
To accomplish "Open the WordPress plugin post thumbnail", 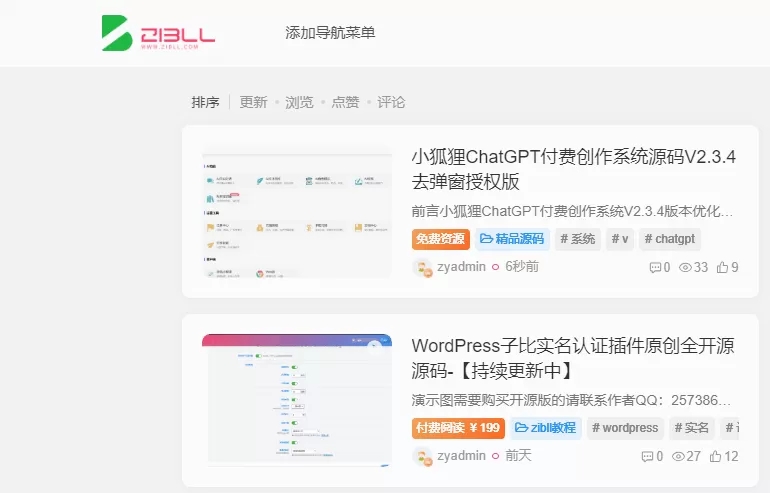I will pos(297,400).
